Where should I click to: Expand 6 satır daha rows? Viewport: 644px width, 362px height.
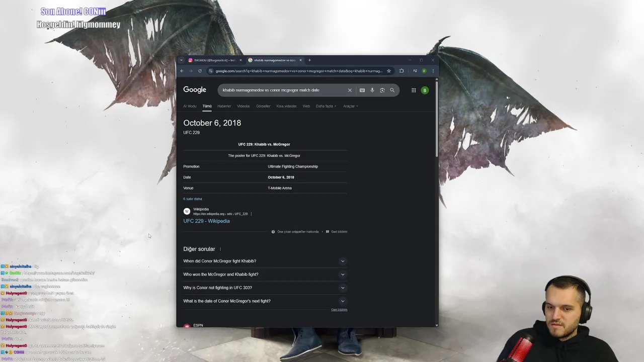click(193, 199)
